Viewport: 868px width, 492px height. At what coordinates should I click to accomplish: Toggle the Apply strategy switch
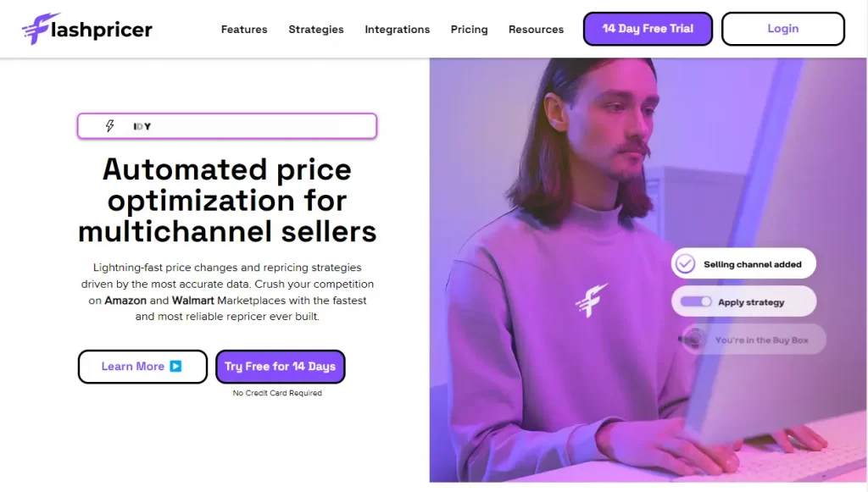[x=696, y=301]
